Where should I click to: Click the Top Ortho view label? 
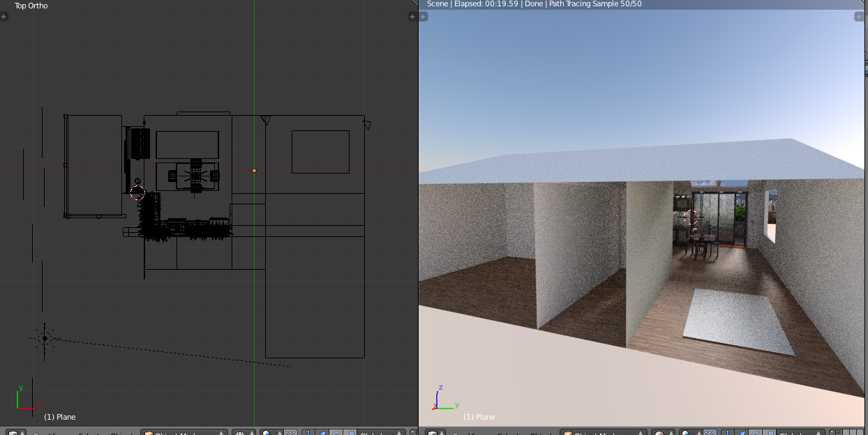[31, 6]
